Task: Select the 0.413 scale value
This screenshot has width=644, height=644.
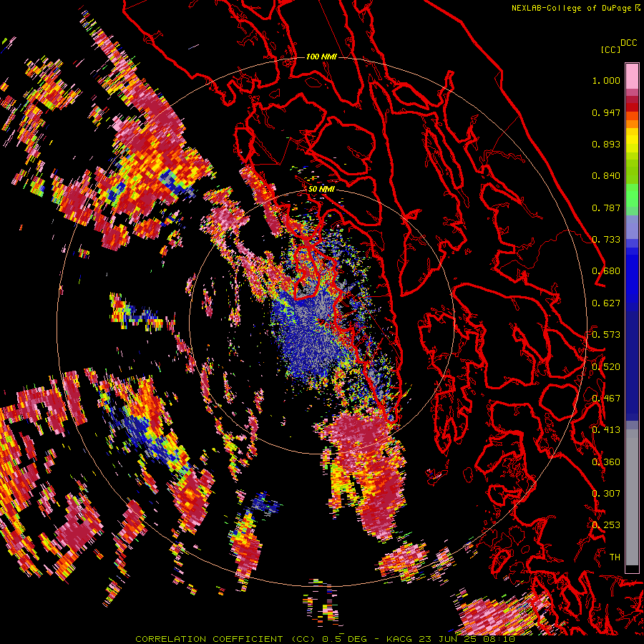Action: (x=606, y=430)
